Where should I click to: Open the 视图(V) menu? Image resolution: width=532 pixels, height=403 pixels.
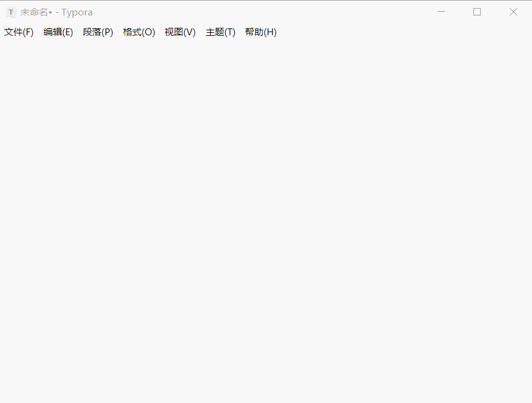coord(180,32)
